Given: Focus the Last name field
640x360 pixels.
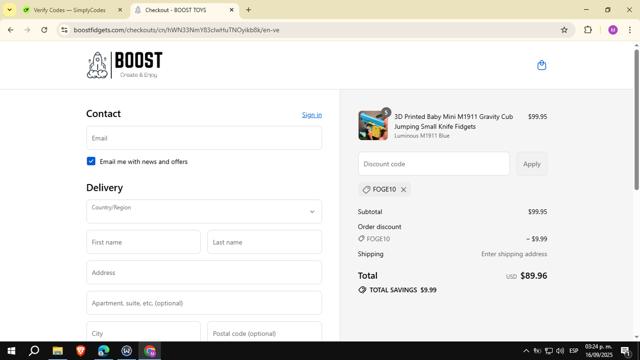Looking at the screenshot, I should coord(264,242).
